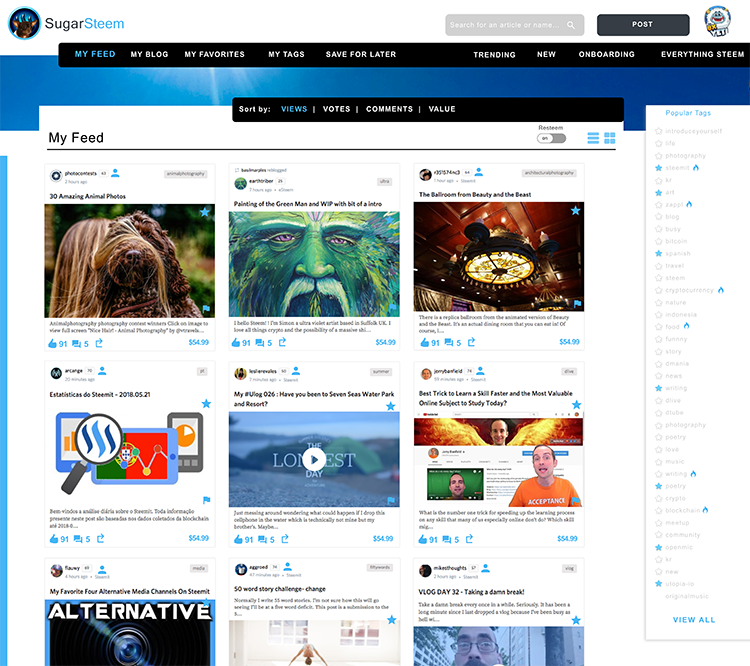750x666 pixels.
Task: Open SAVE FOR LATER
Action: pos(361,55)
